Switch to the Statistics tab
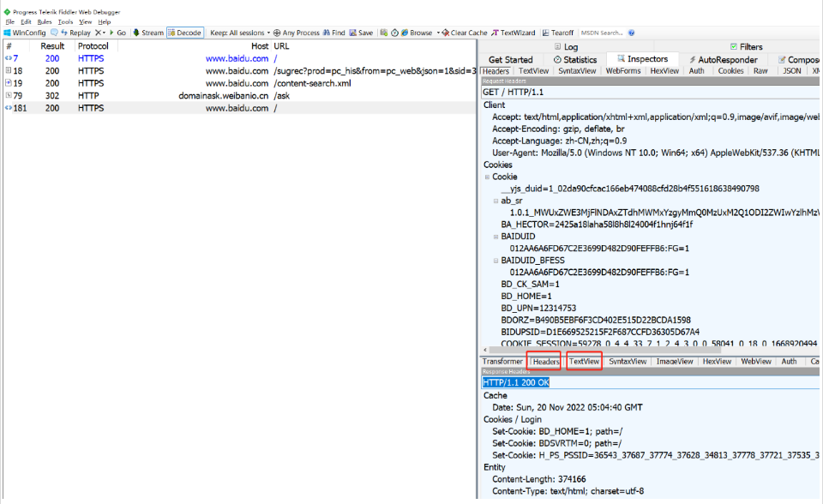The height and width of the screenshot is (504, 823). pyautogui.click(x=575, y=60)
